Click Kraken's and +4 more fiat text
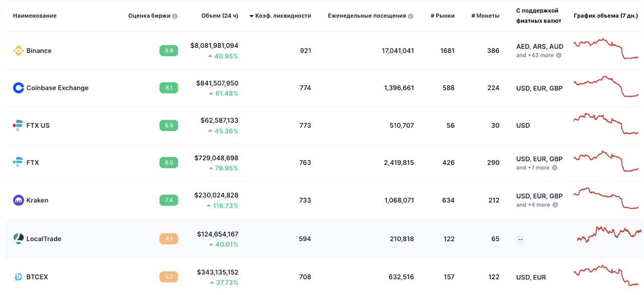Screen dimensions: 644x295 [x=533, y=205]
